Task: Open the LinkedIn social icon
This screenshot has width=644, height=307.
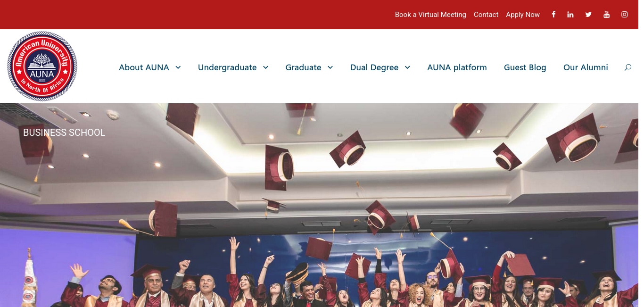Action: [x=570, y=15]
